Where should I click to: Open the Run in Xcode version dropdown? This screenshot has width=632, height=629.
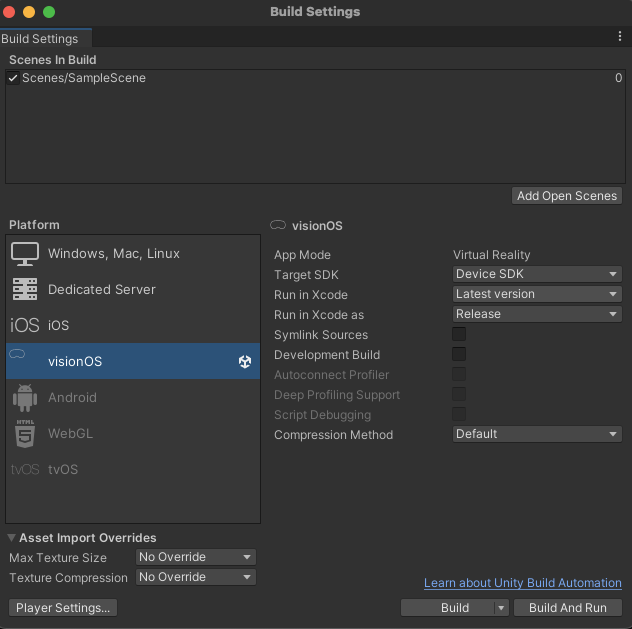coord(537,294)
